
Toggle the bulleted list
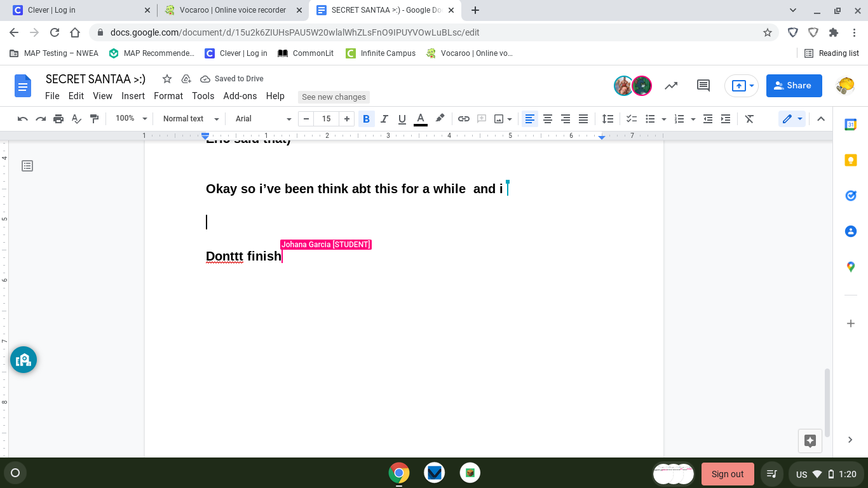(650, 119)
